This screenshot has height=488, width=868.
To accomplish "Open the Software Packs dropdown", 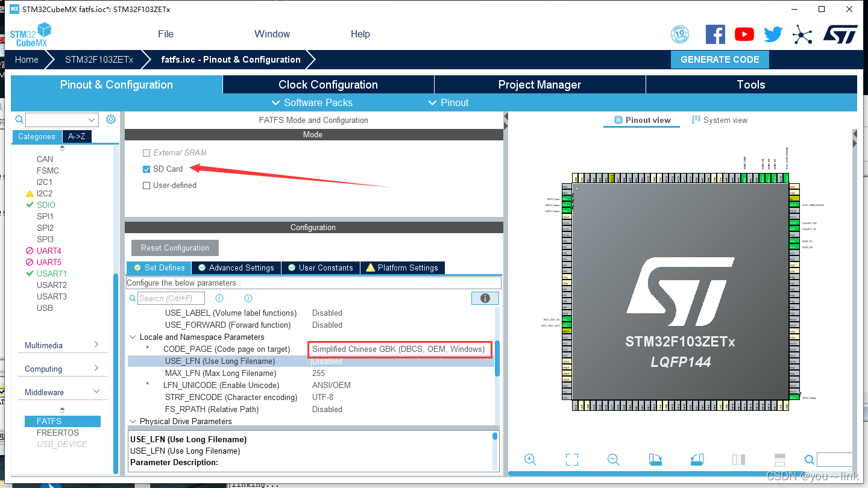I will click(x=312, y=102).
